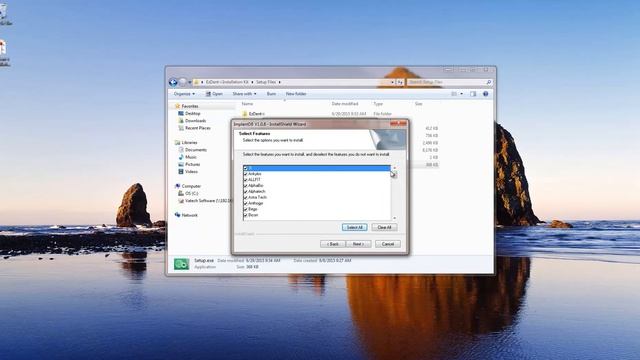Click the feature list scroll up arrow
This screenshot has height=360, width=640.
click(394, 168)
